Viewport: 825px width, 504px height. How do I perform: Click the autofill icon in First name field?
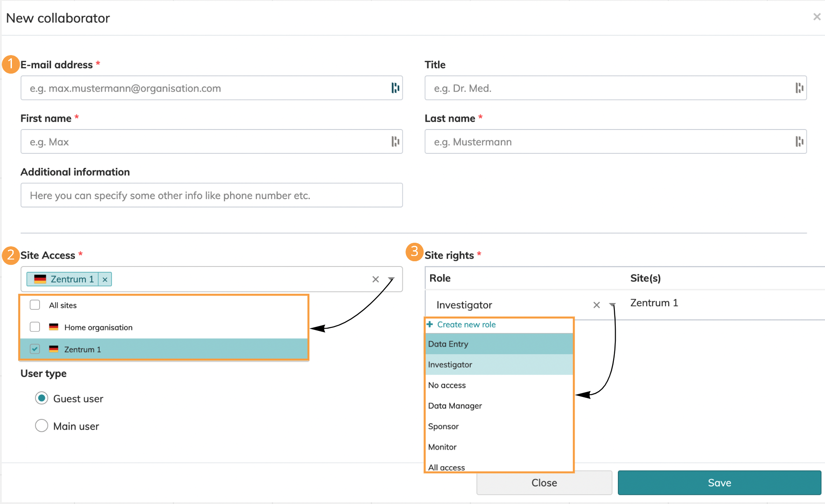pyautogui.click(x=395, y=141)
